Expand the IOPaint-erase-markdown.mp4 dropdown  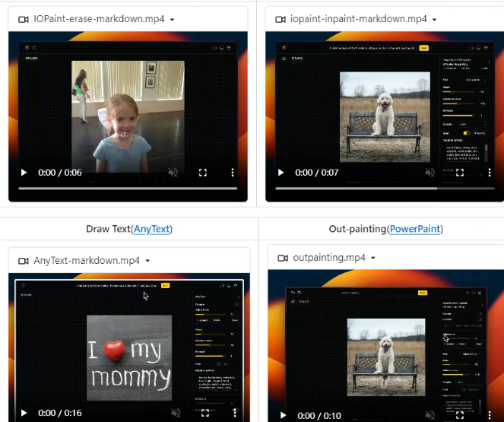tap(173, 20)
